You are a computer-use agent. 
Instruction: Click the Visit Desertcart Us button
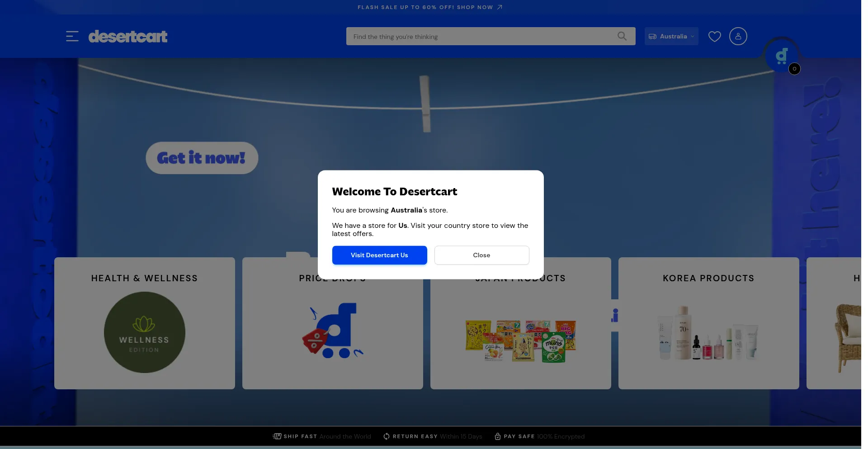379,255
